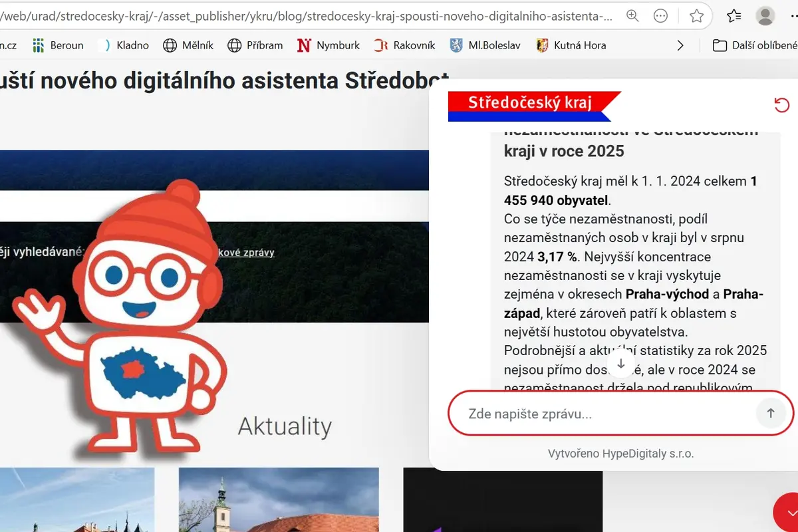Click the church news thumbnail under Aktuality
This screenshot has width=798, height=532.
(x=279, y=499)
